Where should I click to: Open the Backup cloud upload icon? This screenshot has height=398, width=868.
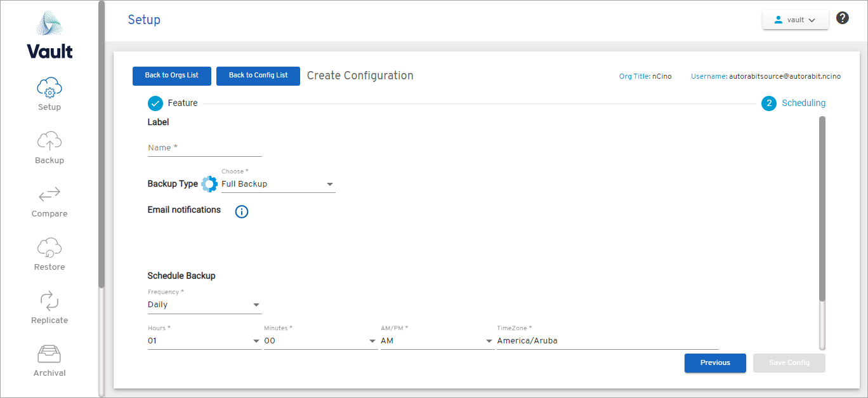[49, 141]
